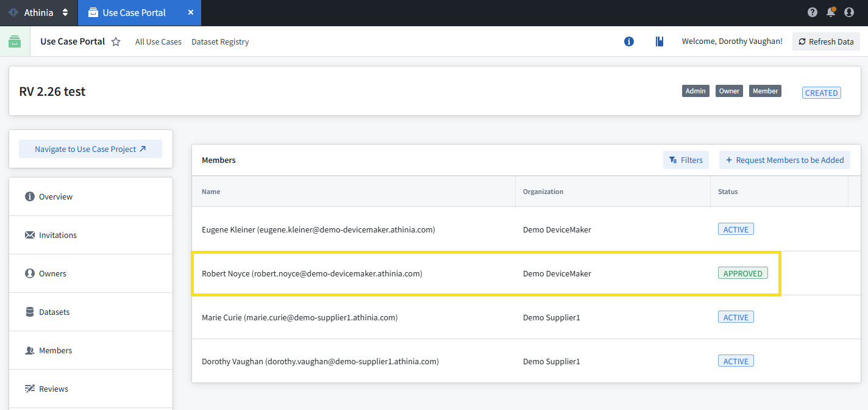Click the green Use Case Portal app icon
Image resolution: width=868 pixels, height=410 pixels.
(15, 41)
